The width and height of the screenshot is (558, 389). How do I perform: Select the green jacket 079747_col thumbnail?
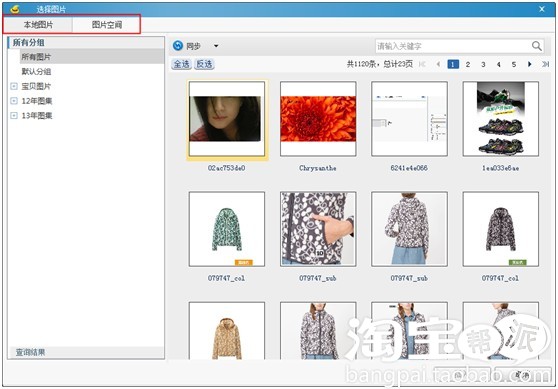(x=227, y=229)
